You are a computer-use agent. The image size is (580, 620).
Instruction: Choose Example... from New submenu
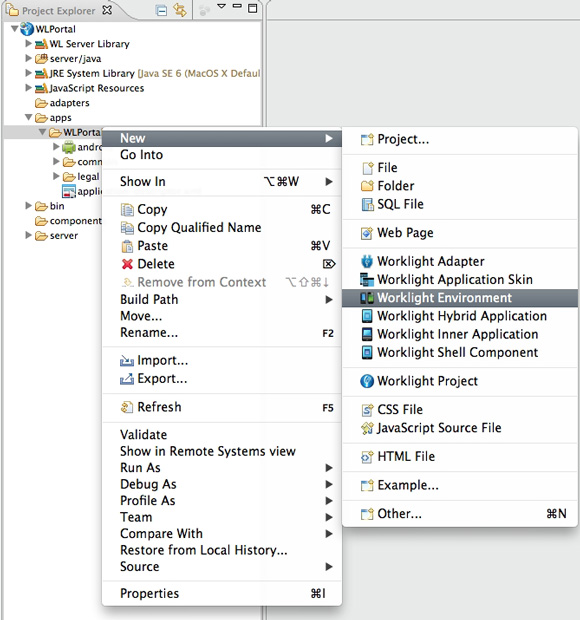460,485
